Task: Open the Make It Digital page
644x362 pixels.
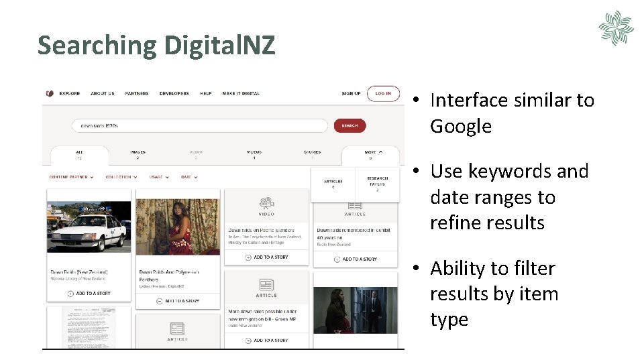Action: click(x=241, y=94)
